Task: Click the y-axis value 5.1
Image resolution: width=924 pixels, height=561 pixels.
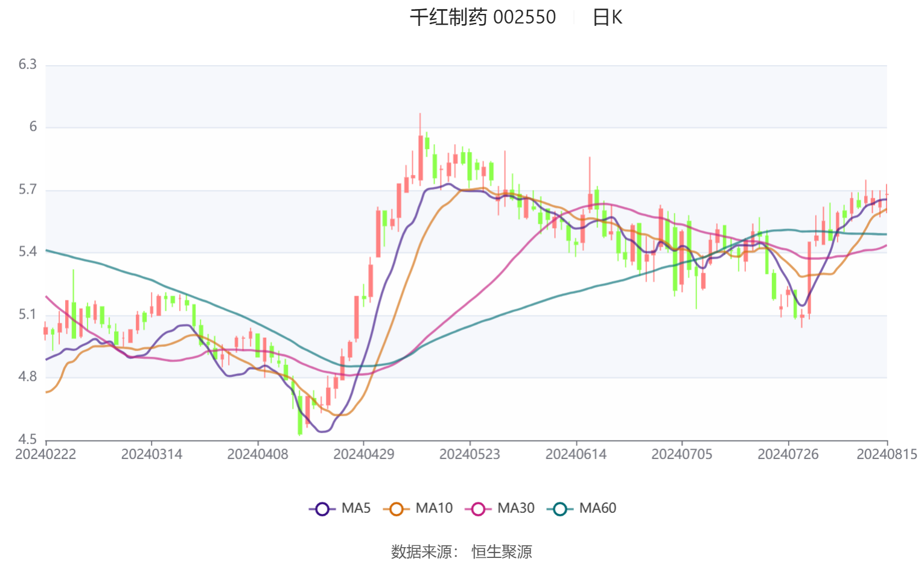Action: (28, 315)
